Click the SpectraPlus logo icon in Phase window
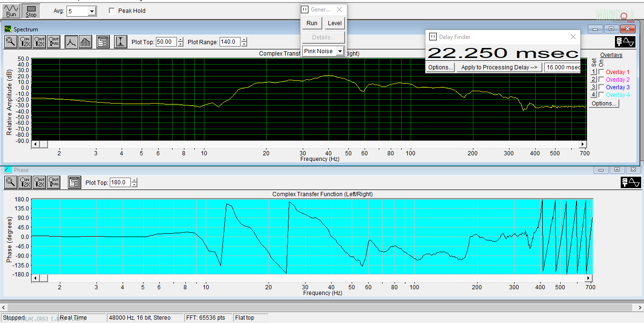The height and width of the screenshot is (323, 644). pyautogui.click(x=631, y=182)
